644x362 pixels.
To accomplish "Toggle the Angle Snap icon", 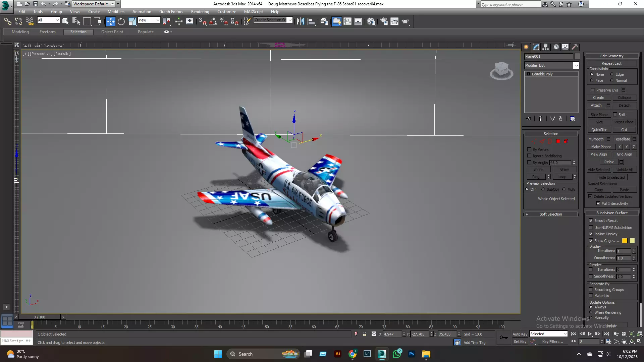I will click(x=213, y=21).
